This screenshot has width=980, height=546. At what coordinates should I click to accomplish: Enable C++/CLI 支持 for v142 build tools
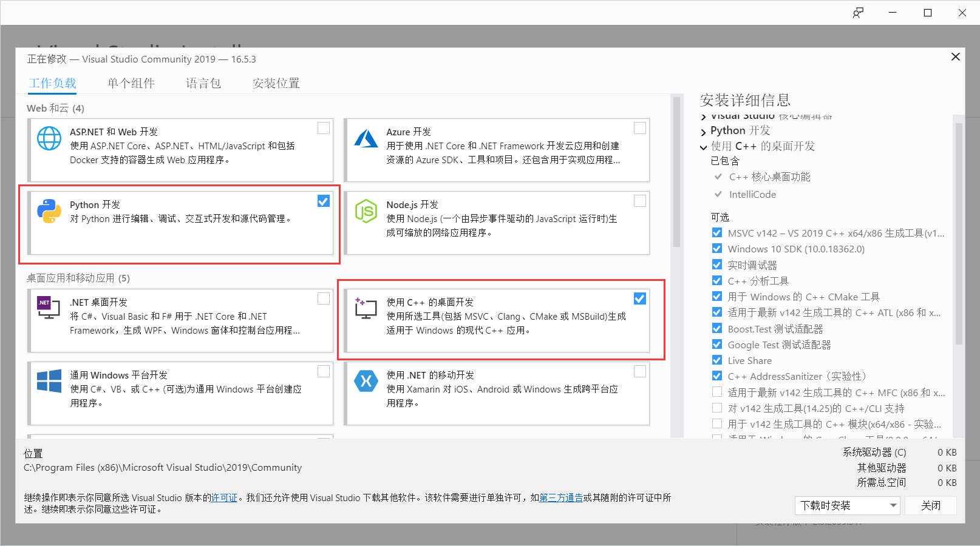point(717,408)
